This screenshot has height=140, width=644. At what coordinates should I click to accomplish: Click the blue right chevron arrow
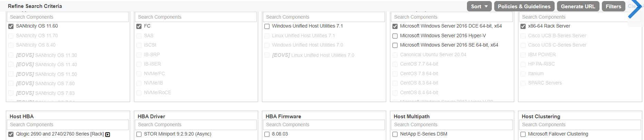point(634,10)
